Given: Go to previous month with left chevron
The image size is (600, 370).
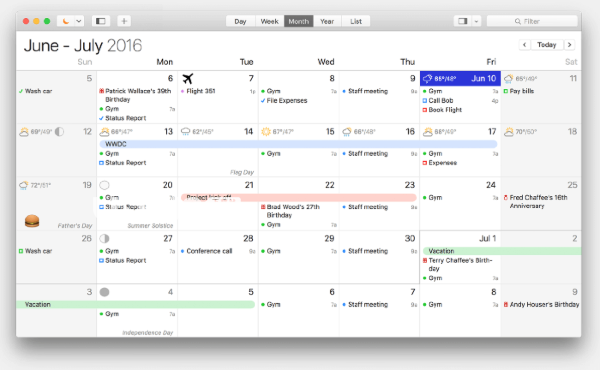Looking at the screenshot, I should (525, 45).
